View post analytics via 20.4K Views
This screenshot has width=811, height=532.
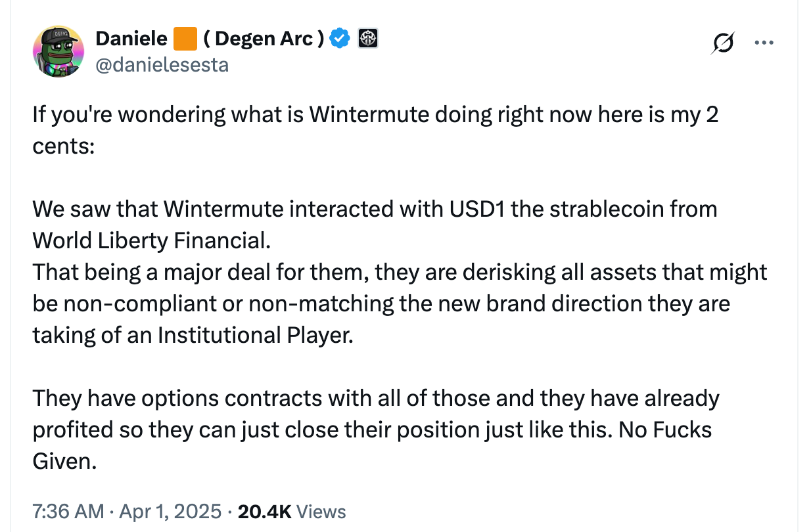pyautogui.click(x=294, y=511)
